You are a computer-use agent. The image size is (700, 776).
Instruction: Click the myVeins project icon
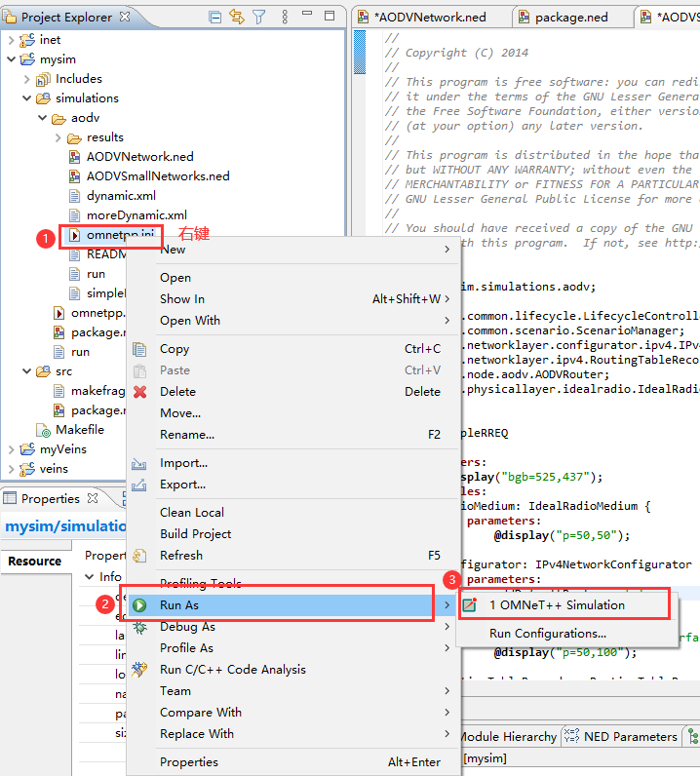tap(27, 449)
